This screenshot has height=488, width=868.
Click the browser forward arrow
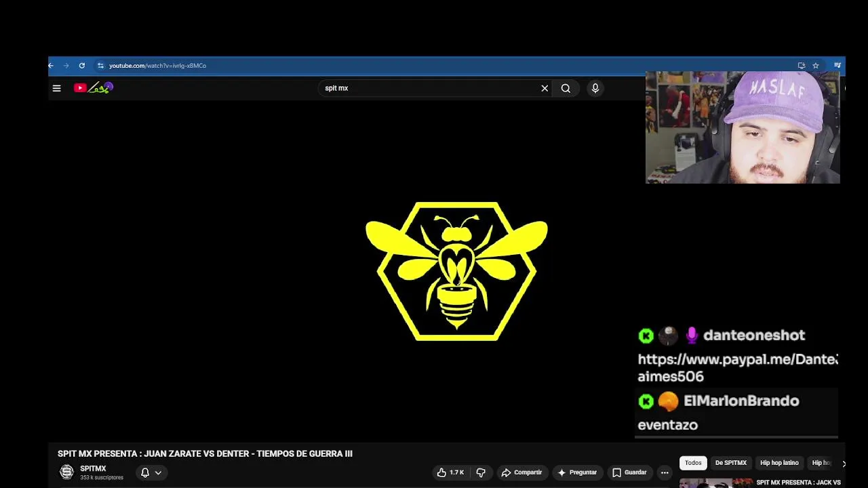(66, 66)
